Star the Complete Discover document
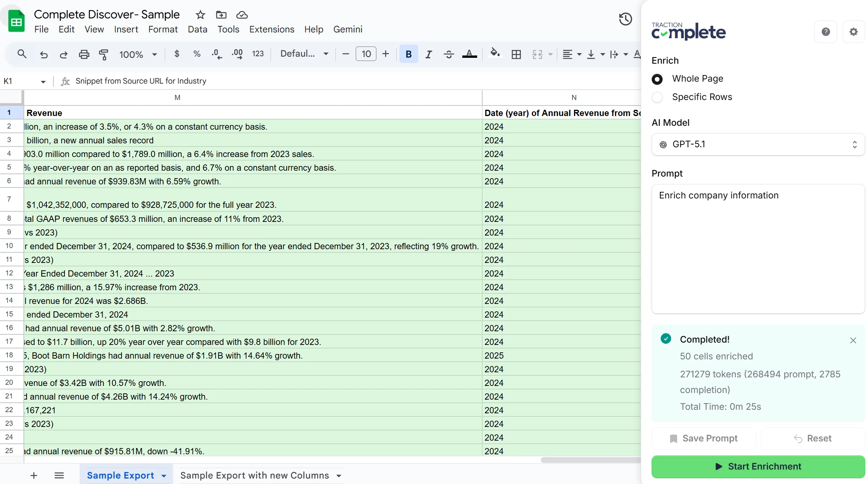This screenshot has height=484, width=868. coord(200,15)
